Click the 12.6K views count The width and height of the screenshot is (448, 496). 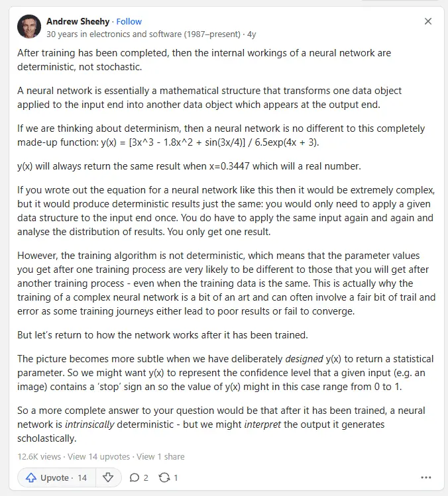(39, 456)
